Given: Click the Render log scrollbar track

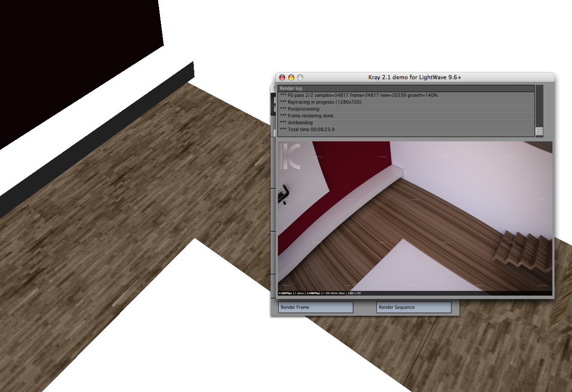Looking at the screenshot, I should coord(539,107).
